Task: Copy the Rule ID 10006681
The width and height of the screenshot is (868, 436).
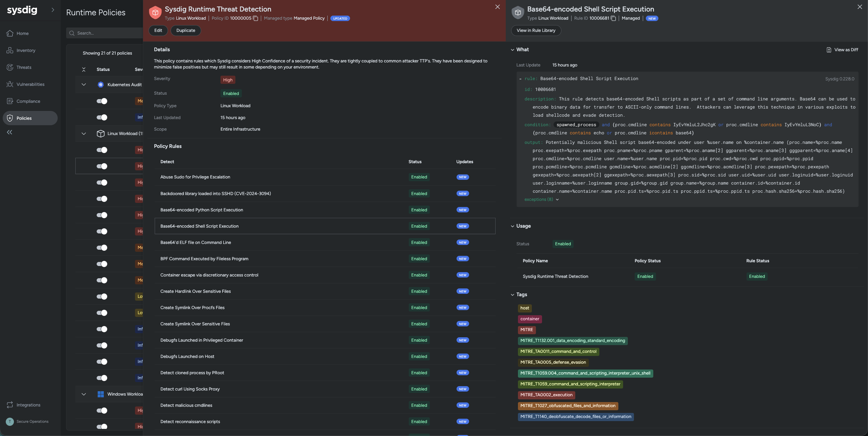Action: [x=613, y=18]
